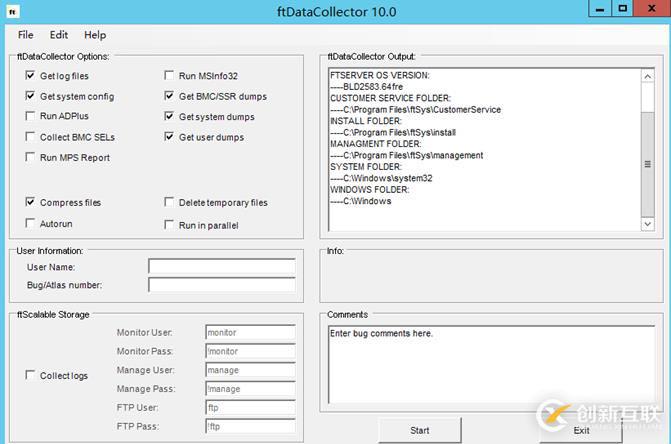Turn off Compress files
This screenshot has height=444, width=671.
(30, 202)
